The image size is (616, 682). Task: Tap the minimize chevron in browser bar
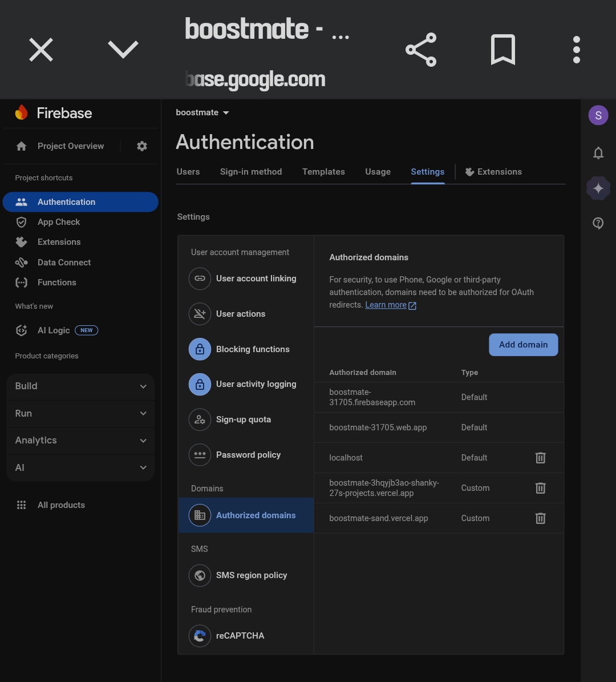(x=123, y=49)
